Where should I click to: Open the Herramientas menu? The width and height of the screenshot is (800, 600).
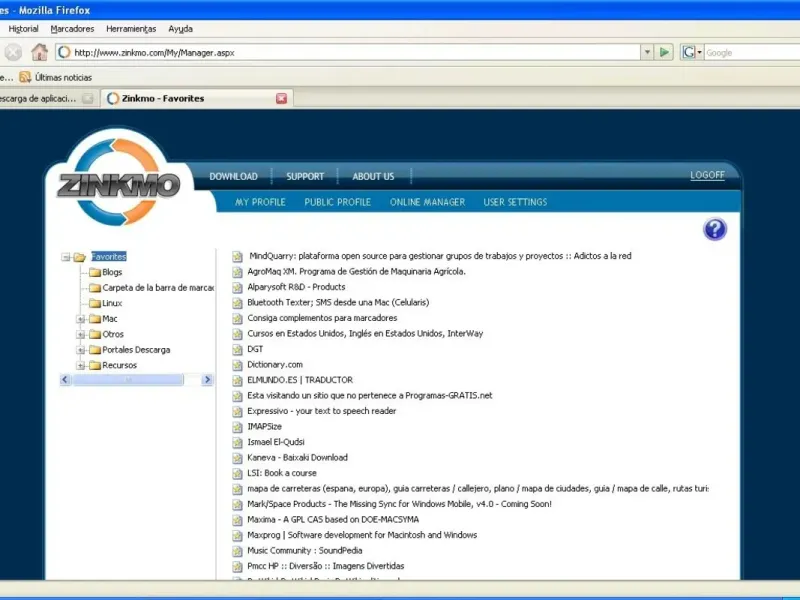tap(131, 29)
